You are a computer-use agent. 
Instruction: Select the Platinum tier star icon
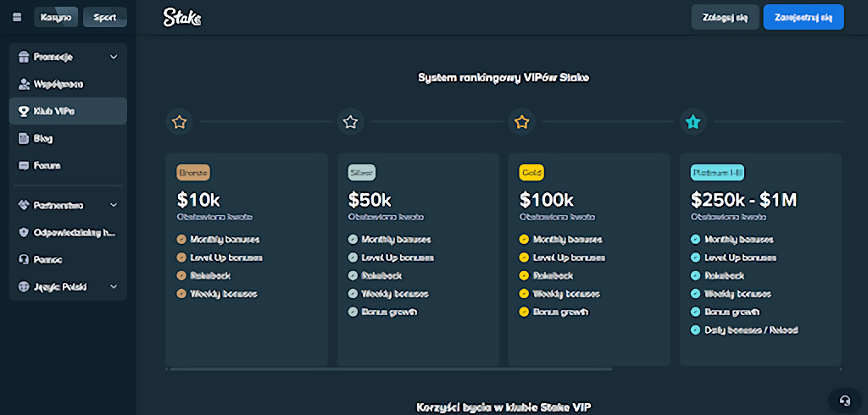693,122
